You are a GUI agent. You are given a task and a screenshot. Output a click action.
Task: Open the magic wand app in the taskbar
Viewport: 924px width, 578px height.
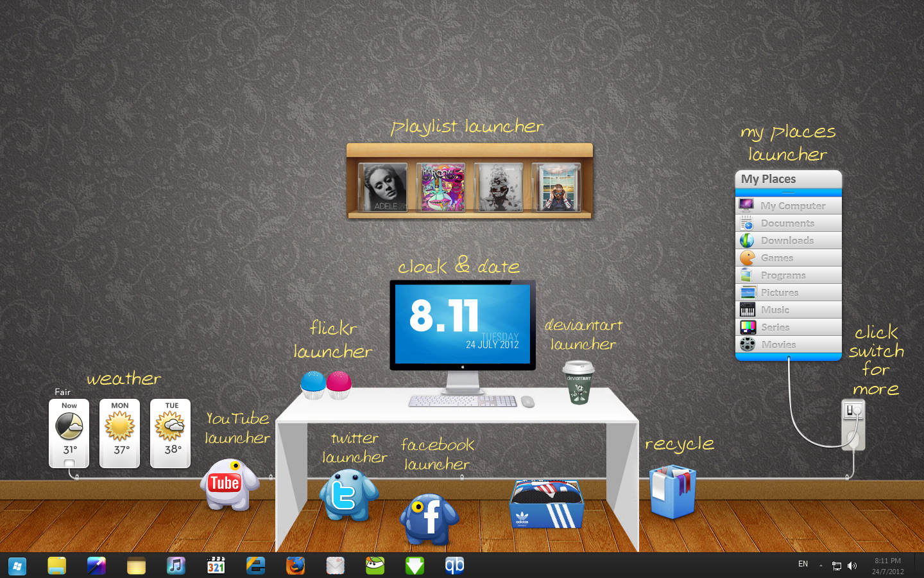pyautogui.click(x=96, y=566)
